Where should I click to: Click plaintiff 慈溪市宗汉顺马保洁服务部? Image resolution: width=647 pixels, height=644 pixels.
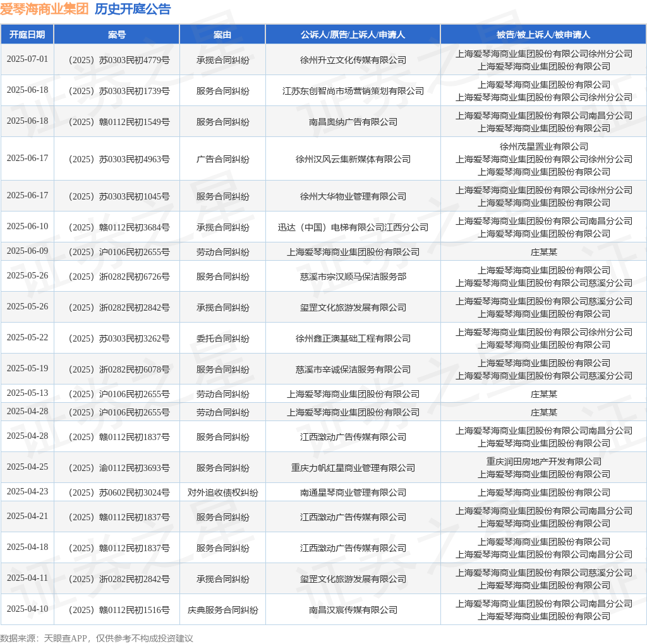coord(353,277)
